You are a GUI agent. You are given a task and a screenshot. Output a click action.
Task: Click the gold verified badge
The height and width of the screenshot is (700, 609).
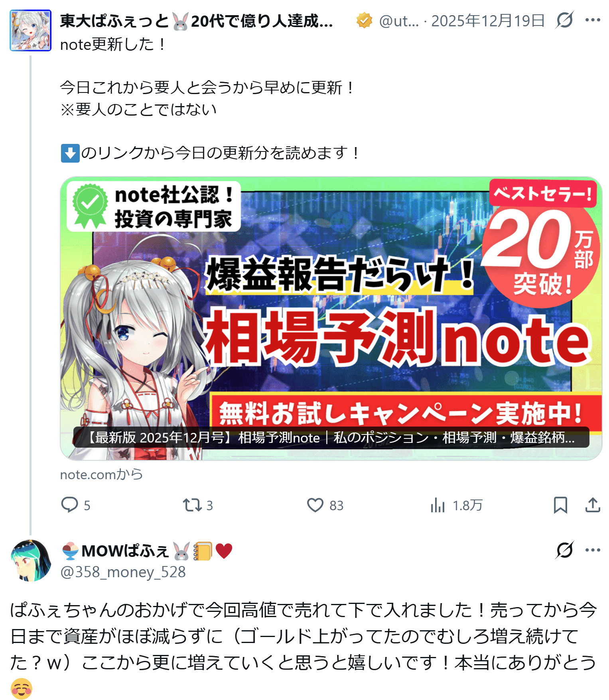(x=364, y=21)
